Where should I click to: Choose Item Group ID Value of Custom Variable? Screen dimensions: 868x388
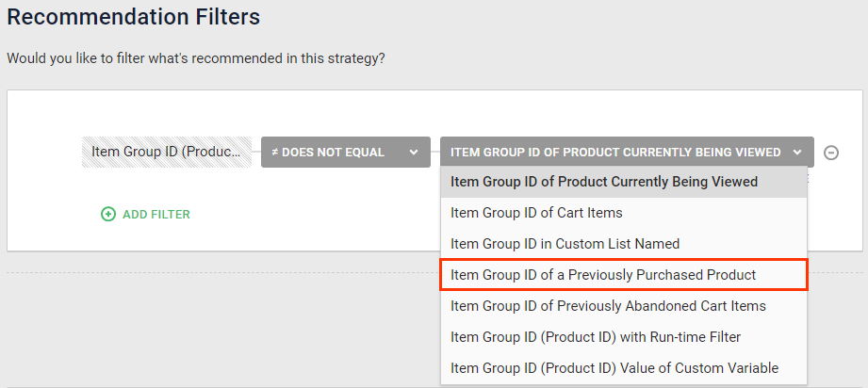tap(614, 368)
